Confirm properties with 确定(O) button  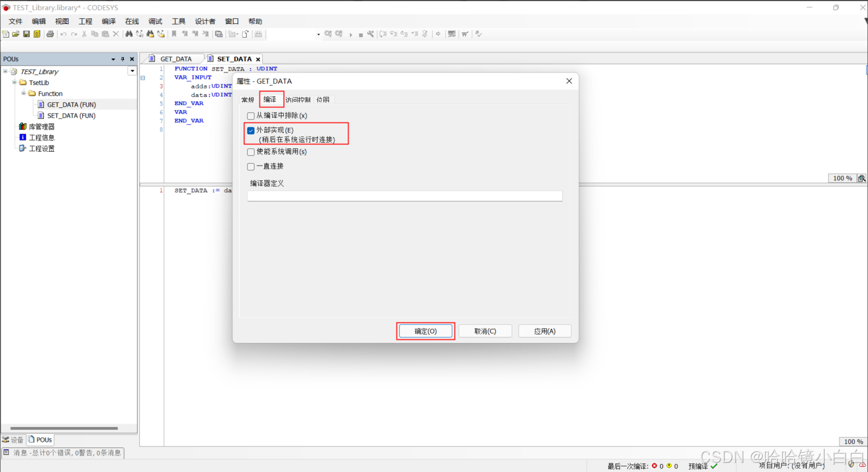point(425,330)
